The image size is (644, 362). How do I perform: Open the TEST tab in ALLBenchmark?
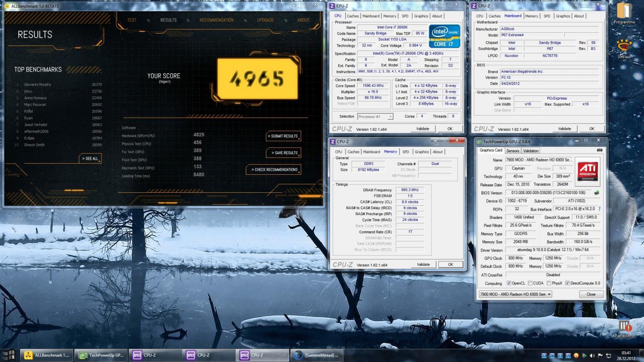coord(132,20)
